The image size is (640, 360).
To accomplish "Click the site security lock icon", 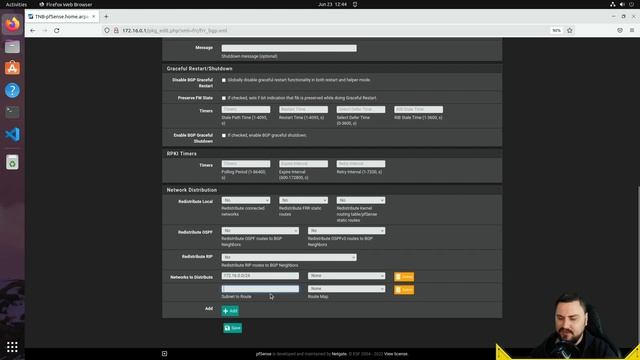I will tap(116, 31).
